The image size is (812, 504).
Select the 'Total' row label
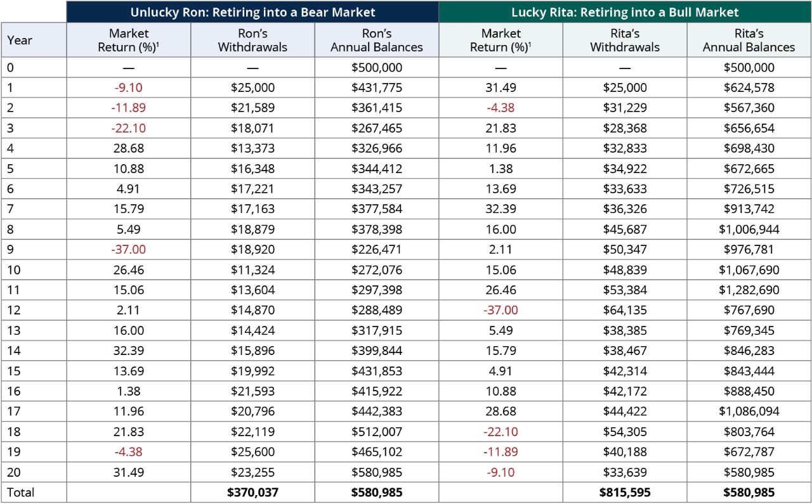coord(21,492)
